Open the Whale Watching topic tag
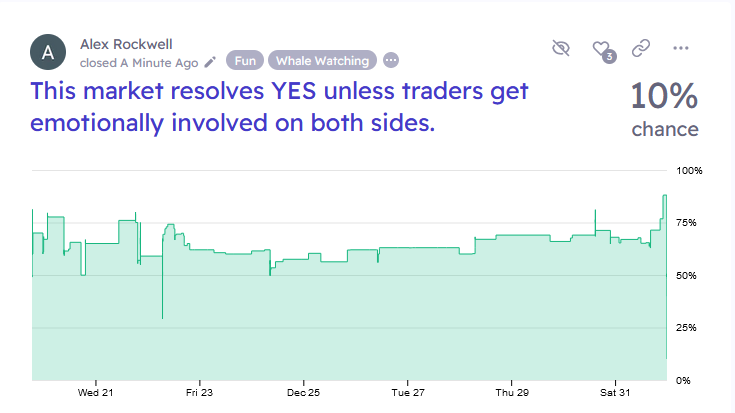Image resolution: width=735 pixels, height=413 pixels. pyautogui.click(x=322, y=61)
